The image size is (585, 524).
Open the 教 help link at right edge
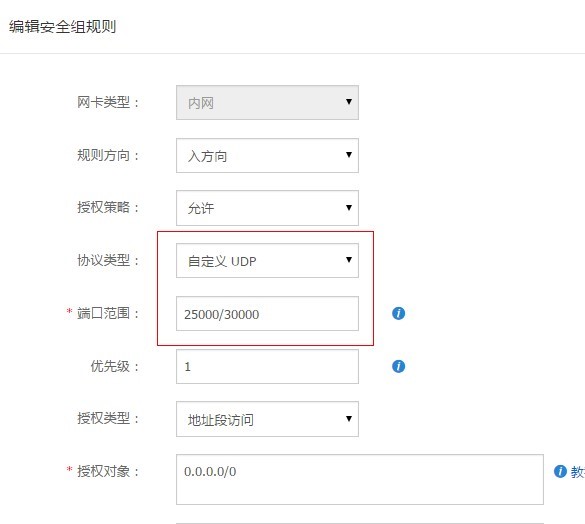pyautogui.click(x=578, y=472)
